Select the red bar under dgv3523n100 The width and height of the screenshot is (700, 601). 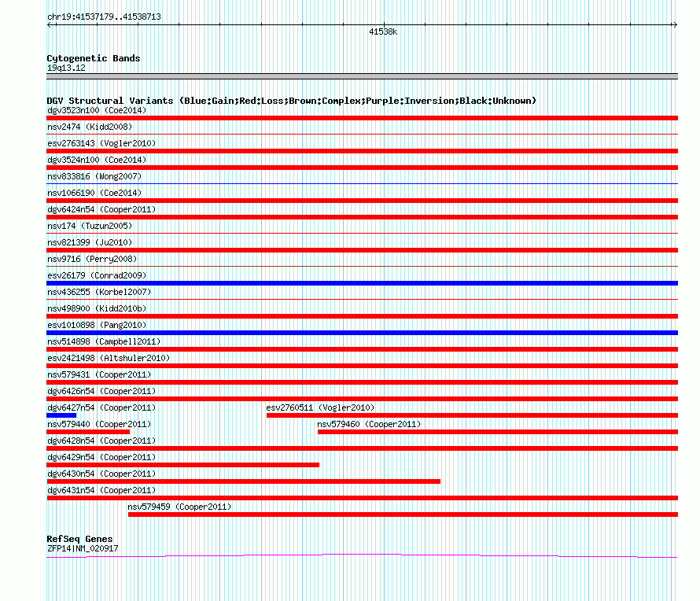(362, 118)
